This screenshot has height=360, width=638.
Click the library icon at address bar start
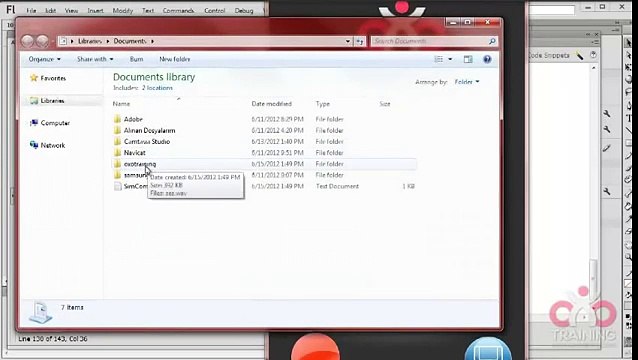(x=63, y=41)
